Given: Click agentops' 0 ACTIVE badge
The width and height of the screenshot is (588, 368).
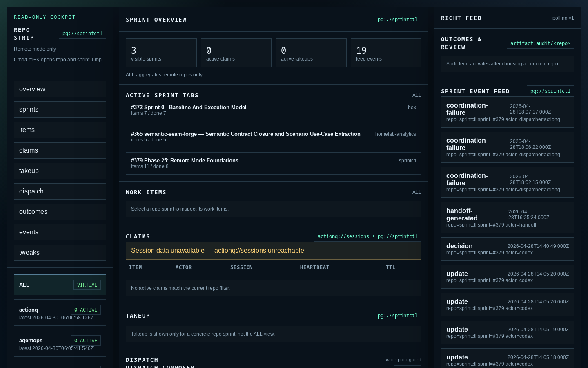Looking at the screenshot, I should click(x=86, y=341).
